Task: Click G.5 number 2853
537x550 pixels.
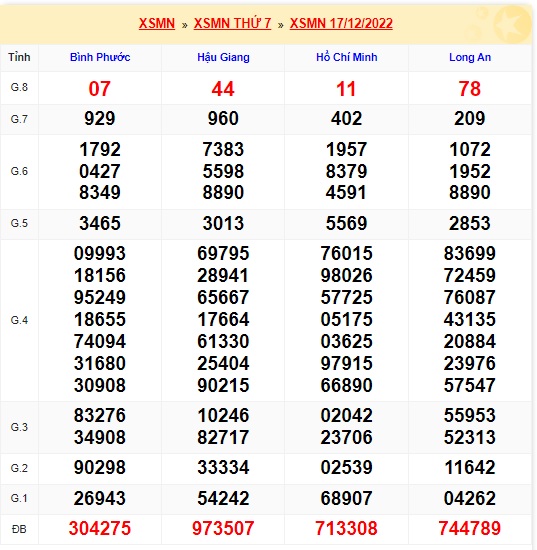Action: [470, 224]
